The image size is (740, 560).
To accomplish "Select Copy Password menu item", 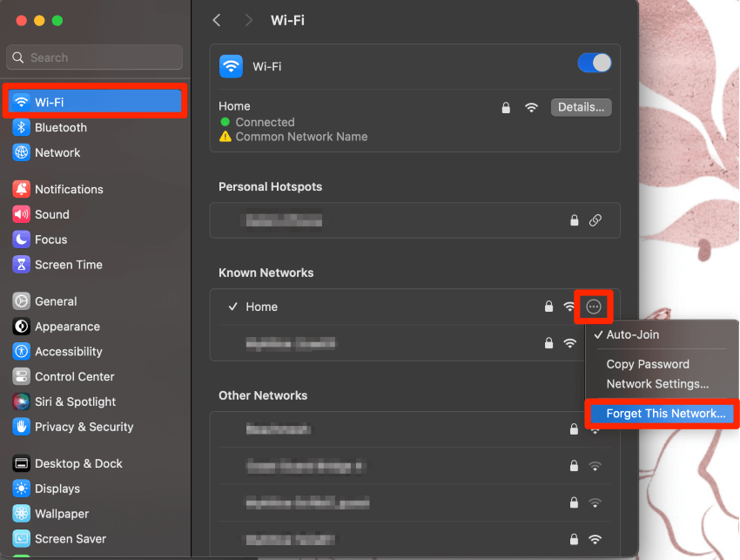I will [x=648, y=364].
